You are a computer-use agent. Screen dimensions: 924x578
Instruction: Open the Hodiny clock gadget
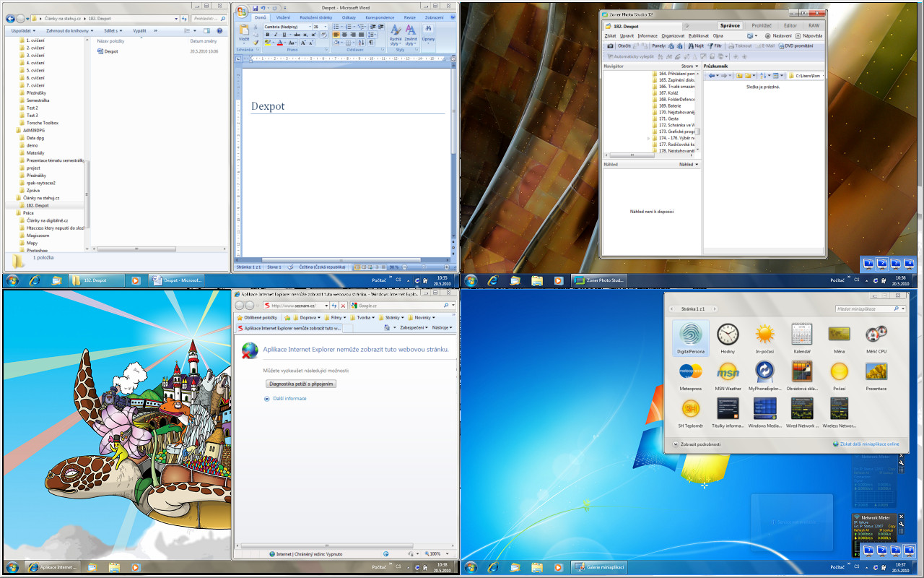coord(728,338)
